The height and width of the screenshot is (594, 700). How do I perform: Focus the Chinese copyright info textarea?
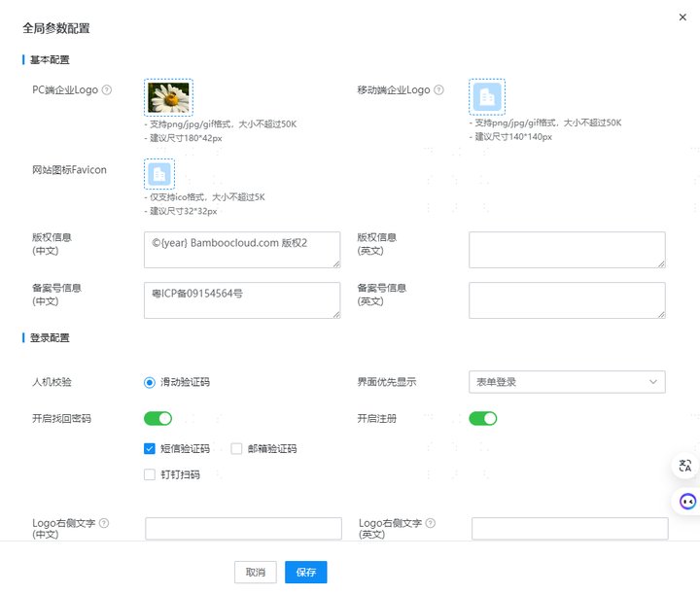point(242,250)
